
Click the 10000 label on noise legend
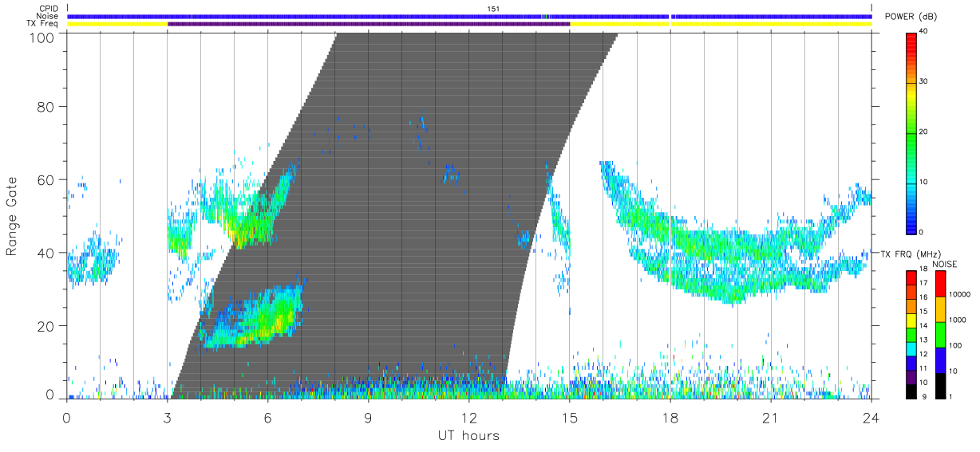tap(960, 294)
